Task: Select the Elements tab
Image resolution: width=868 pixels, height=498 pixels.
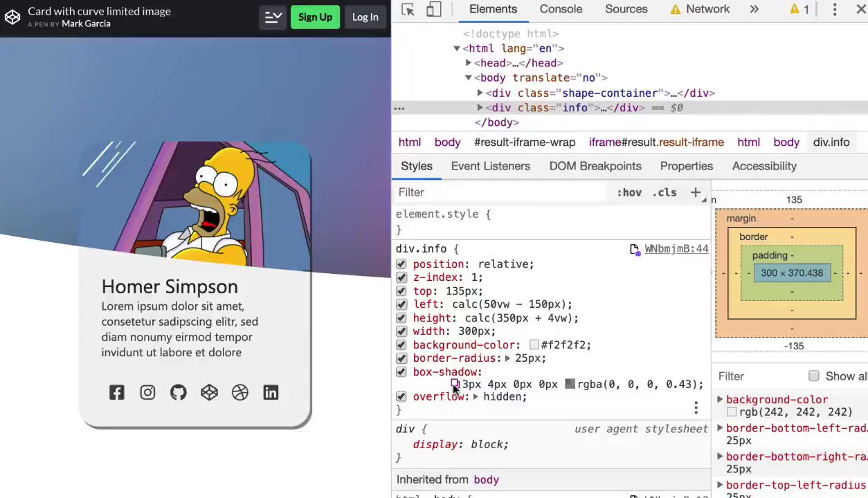Action: click(493, 10)
